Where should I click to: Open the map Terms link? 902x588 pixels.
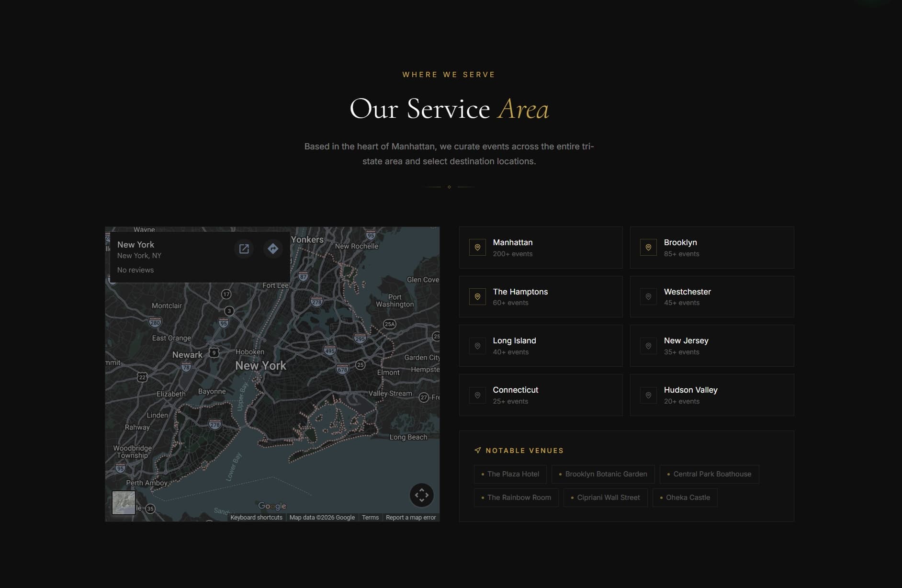tap(370, 518)
